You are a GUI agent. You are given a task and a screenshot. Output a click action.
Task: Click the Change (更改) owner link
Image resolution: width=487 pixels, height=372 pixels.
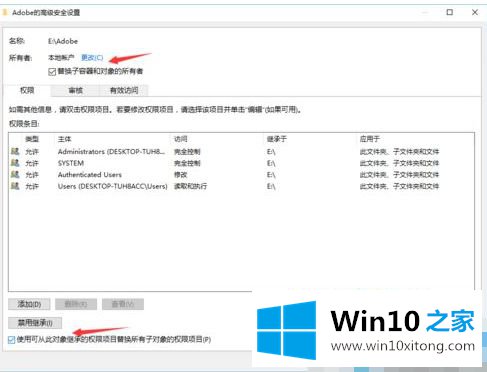92,58
